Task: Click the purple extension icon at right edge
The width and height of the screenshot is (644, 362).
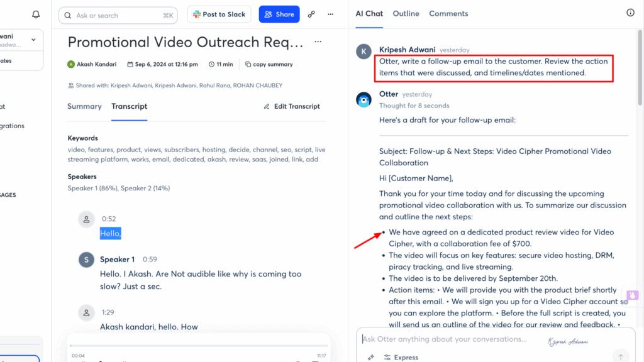Action: click(633, 295)
